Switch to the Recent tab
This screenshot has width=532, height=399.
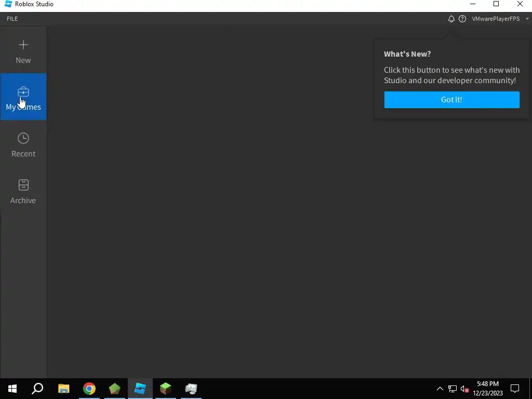point(23,145)
